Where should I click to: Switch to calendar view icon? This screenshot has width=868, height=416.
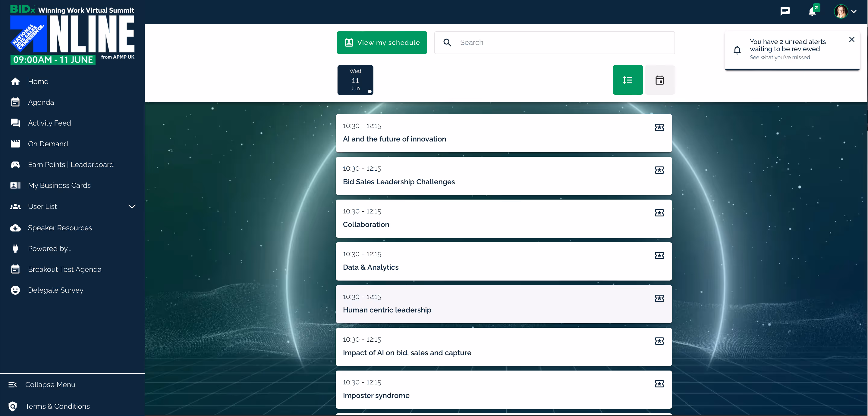pyautogui.click(x=659, y=80)
